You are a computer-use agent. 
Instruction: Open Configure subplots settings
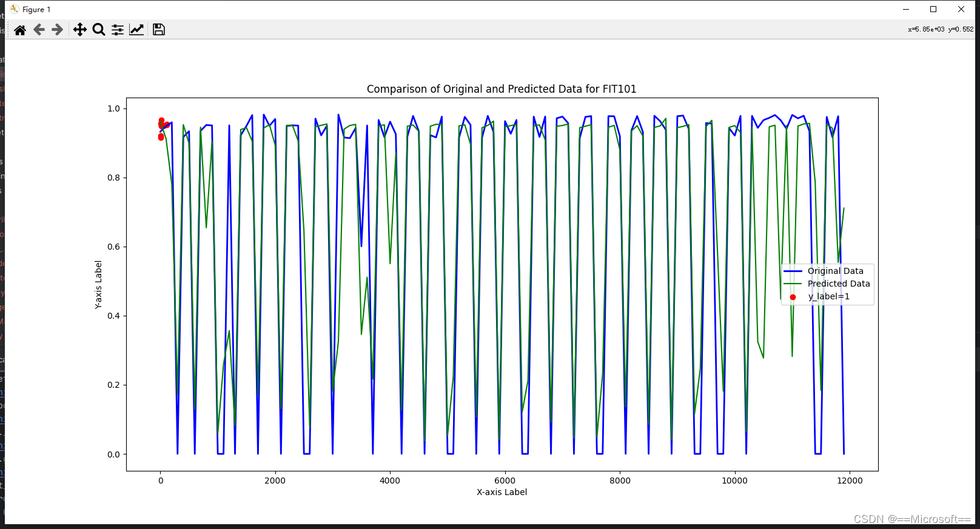[118, 30]
